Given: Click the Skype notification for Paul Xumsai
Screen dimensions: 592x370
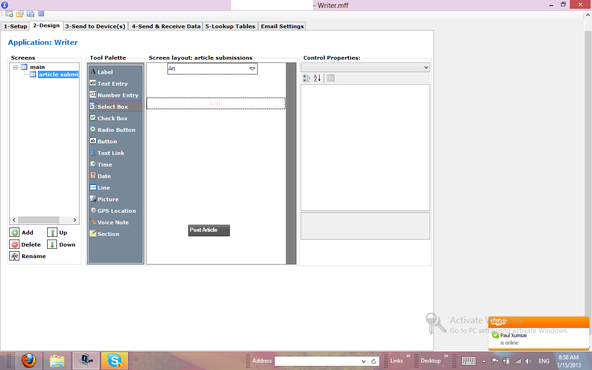Looking at the screenshot, I should 538,333.
